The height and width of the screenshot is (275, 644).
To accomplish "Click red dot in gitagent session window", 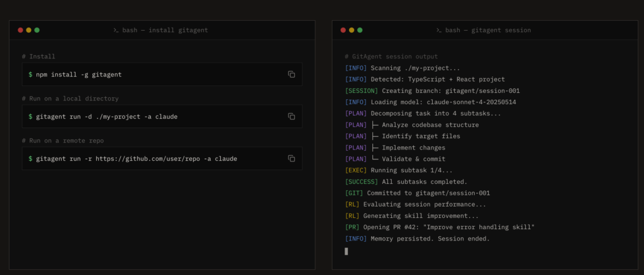I will (343, 30).
